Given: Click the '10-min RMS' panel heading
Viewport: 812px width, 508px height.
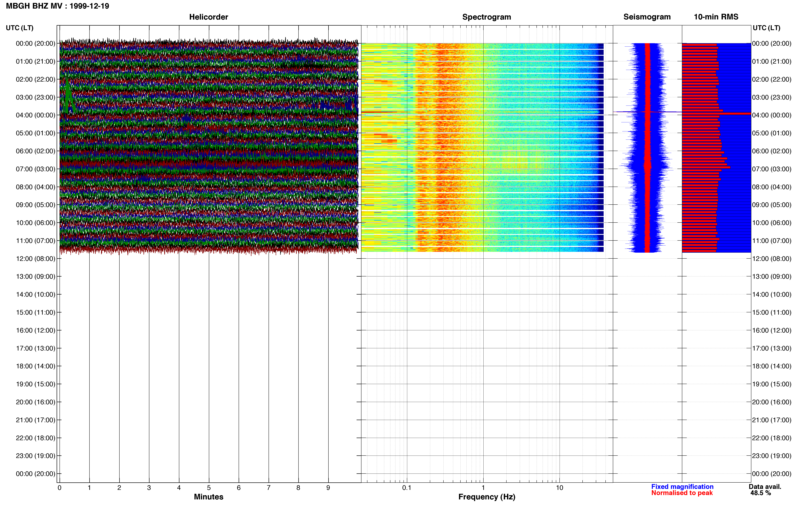Looking at the screenshot, I should 716,17.
